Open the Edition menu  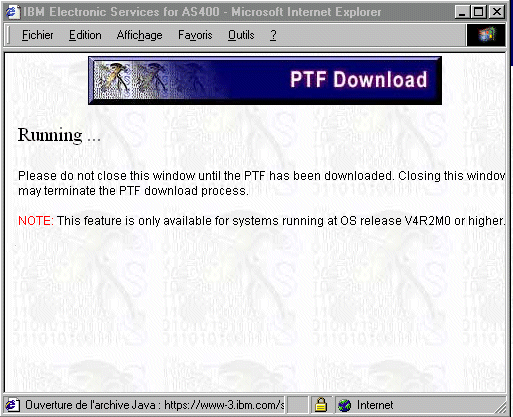point(85,35)
